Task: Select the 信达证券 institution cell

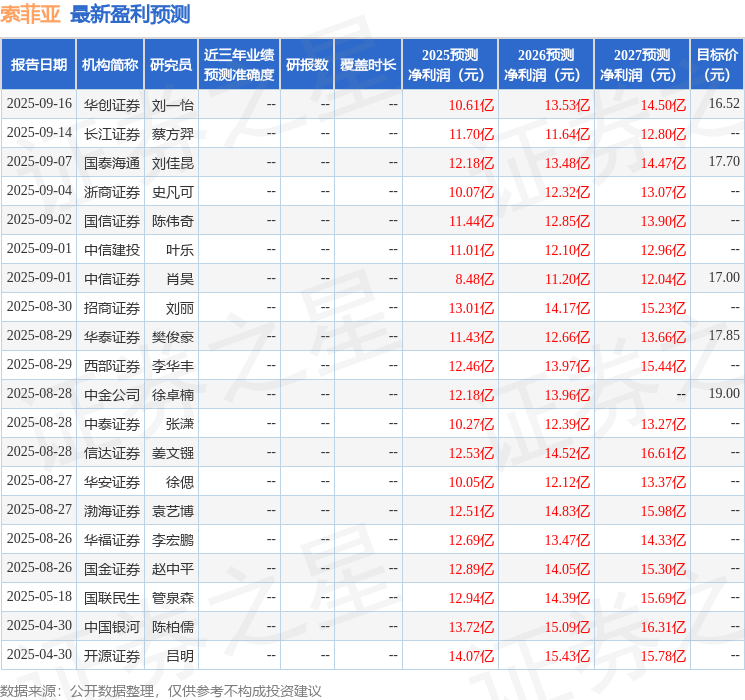Action: coord(112,453)
